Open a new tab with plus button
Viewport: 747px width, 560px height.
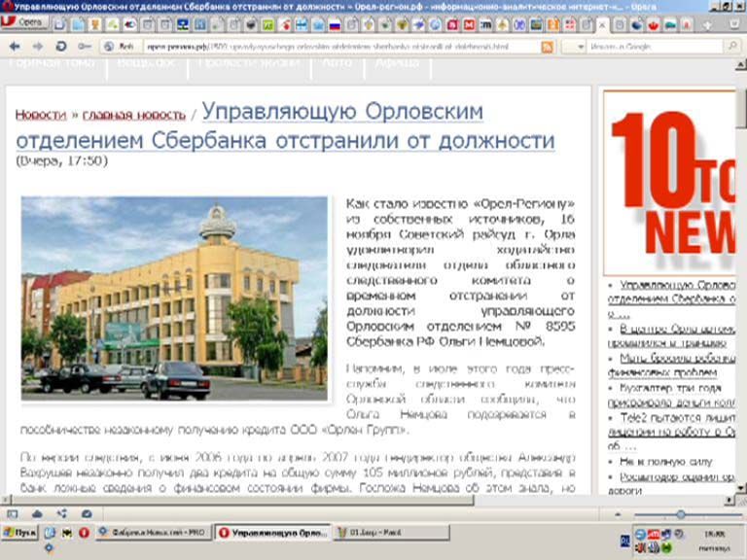coord(708,25)
